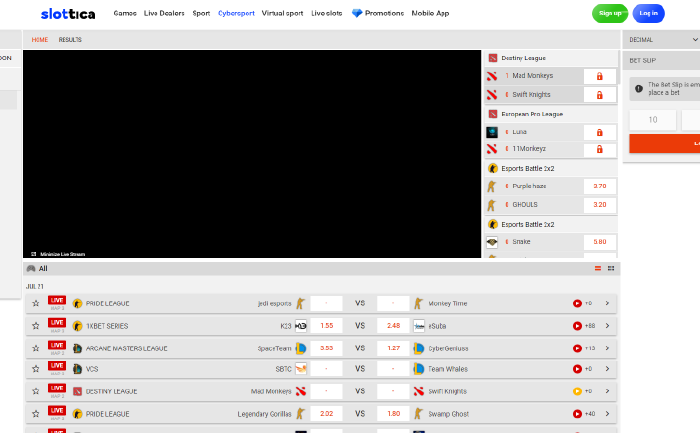Expand SBTC vs Team Whales match arrow

pos(607,369)
